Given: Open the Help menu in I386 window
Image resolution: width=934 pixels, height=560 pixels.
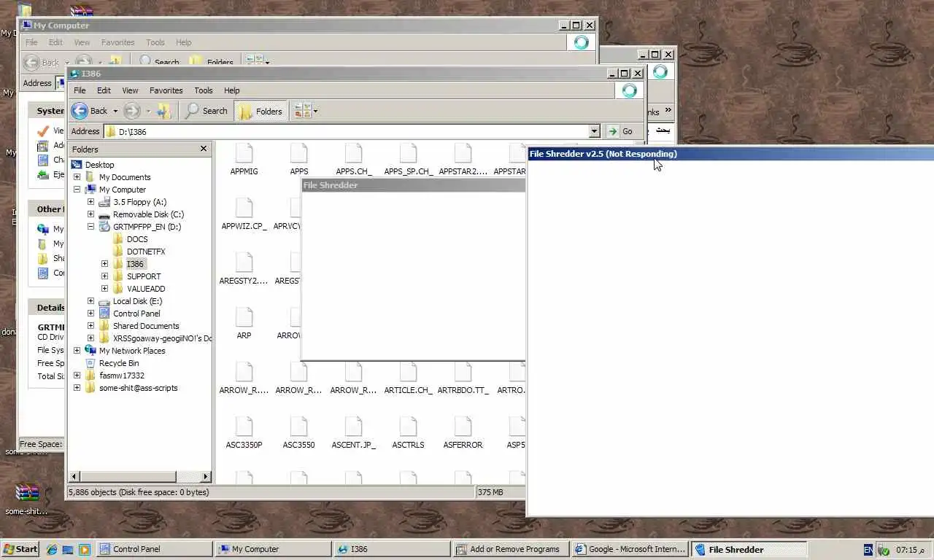Looking at the screenshot, I should 231,90.
